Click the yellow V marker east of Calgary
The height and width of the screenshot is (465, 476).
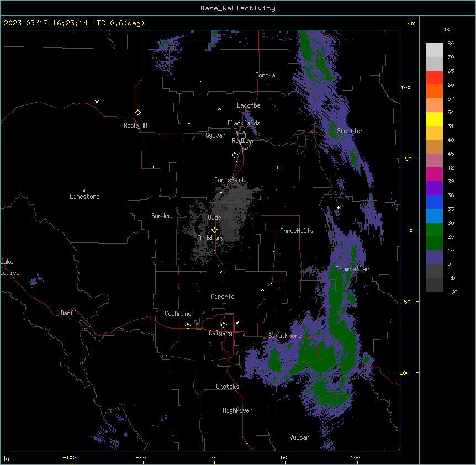[x=237, y=323]
